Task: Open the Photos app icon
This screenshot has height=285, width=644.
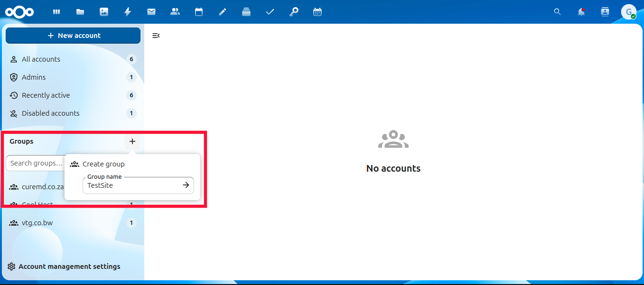Action: (104, 12)
